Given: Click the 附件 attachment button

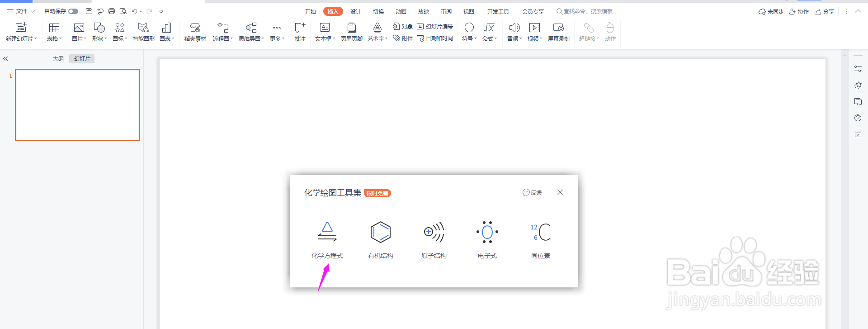Looking at the screenshot, I should point(403,38).
